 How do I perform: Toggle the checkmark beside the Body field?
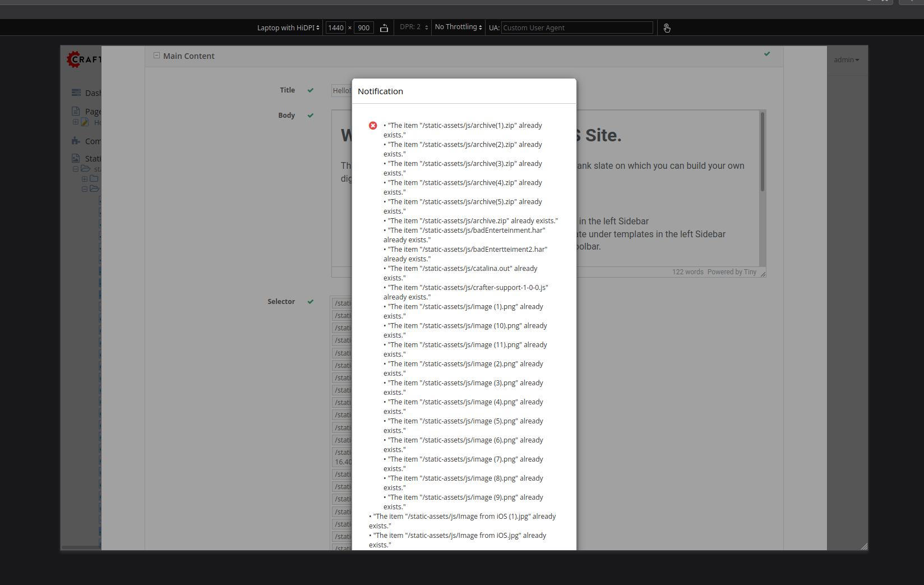[x=311, y=115]
